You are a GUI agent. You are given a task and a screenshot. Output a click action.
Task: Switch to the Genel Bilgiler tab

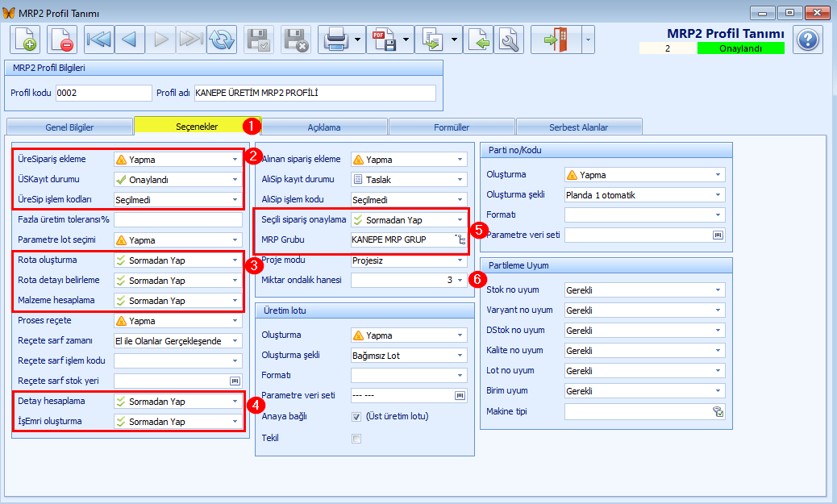point(69,127)
